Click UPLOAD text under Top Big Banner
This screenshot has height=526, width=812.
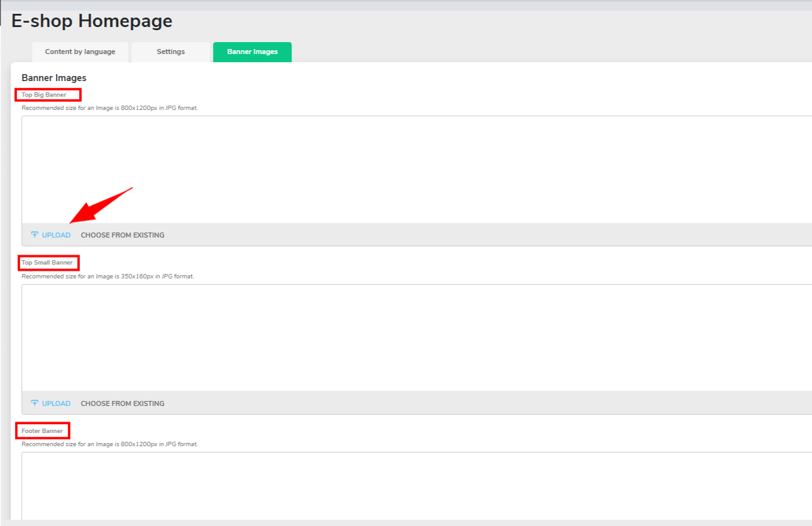pos(57,235)
